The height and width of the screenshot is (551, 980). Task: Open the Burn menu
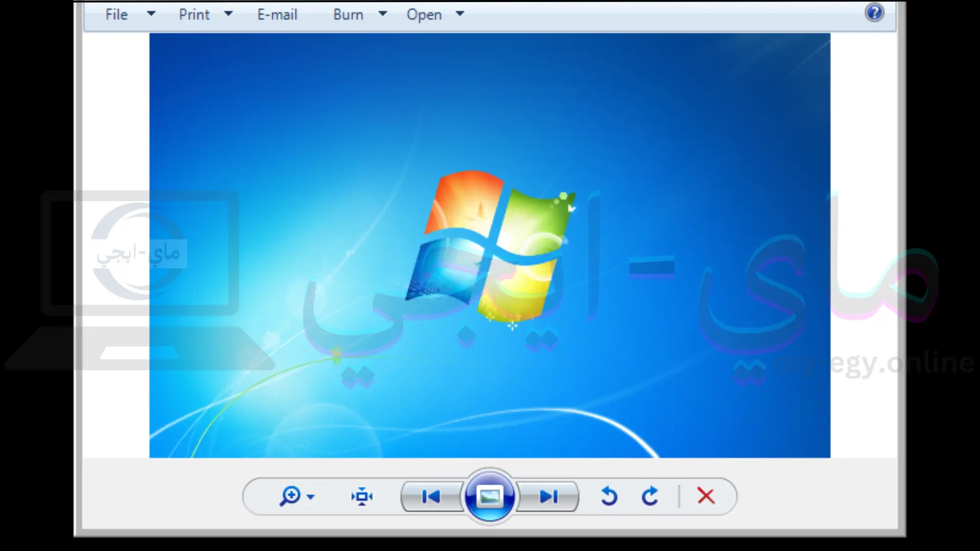click(348, 14)
